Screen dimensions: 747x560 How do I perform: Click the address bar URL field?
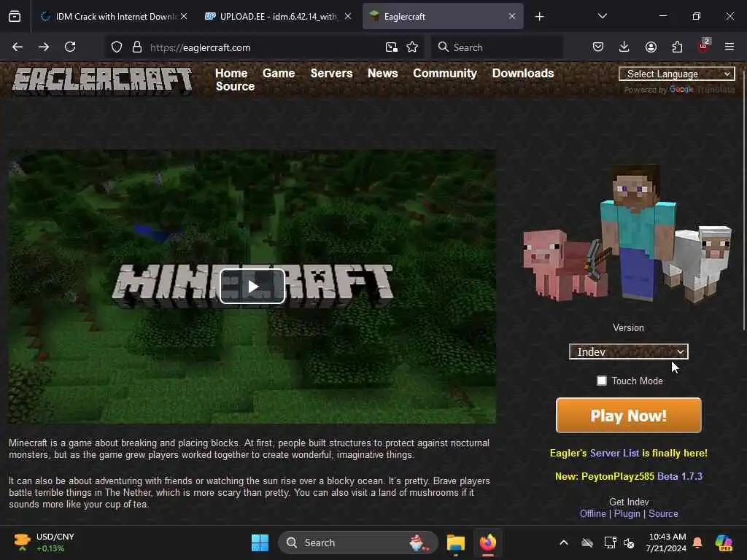(x=264, y=47)
